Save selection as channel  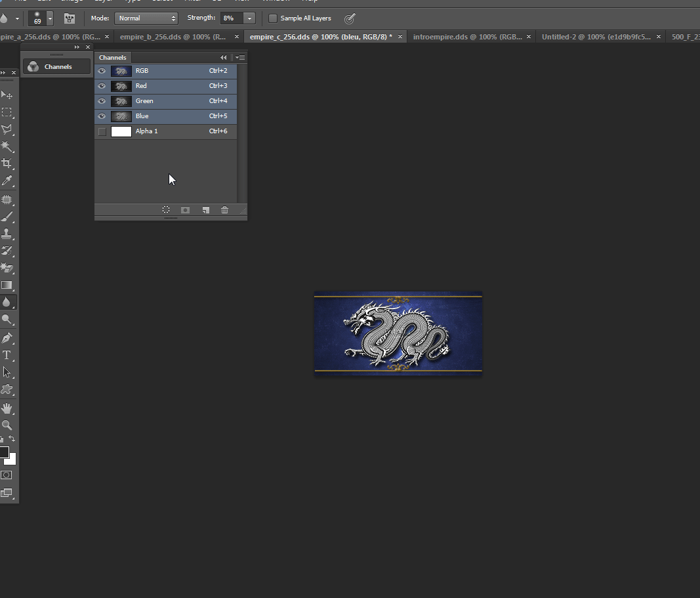point(185,210)
